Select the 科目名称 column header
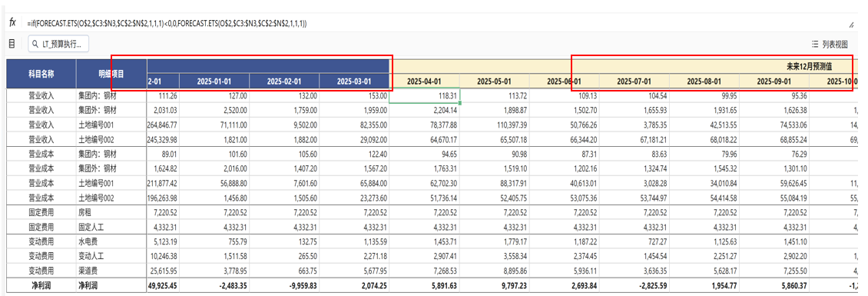 [41, 73]
